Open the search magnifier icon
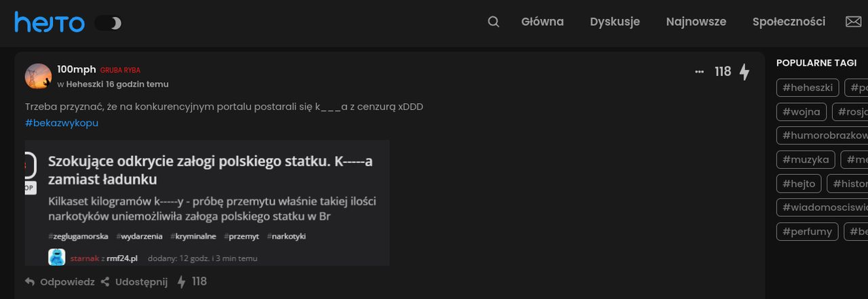 (493, 22)
